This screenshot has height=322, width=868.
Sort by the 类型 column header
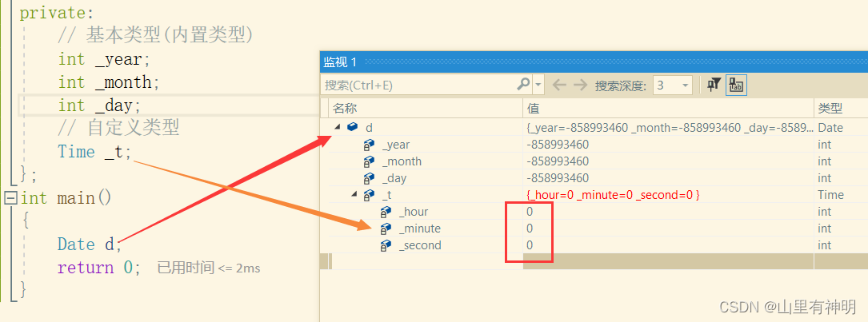(x=841, y=109)
